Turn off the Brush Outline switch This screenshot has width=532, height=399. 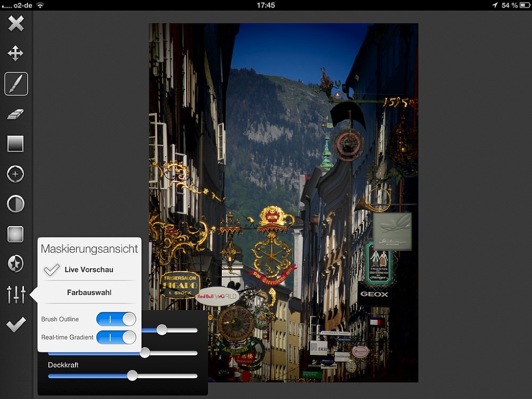(x=116, y=319)
